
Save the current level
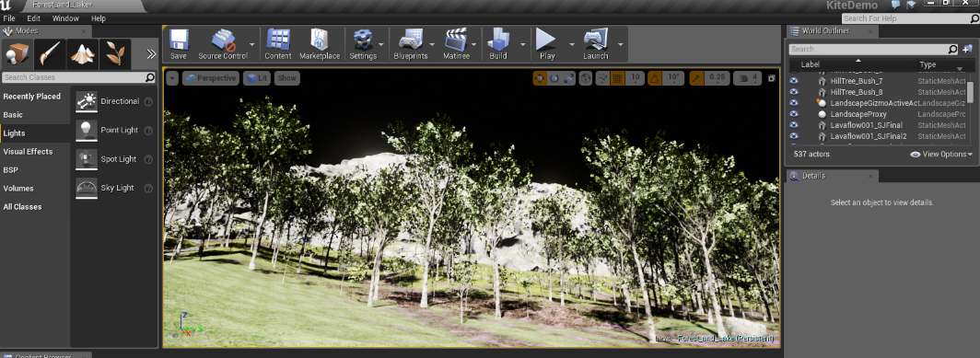click(x=178, y=44)
